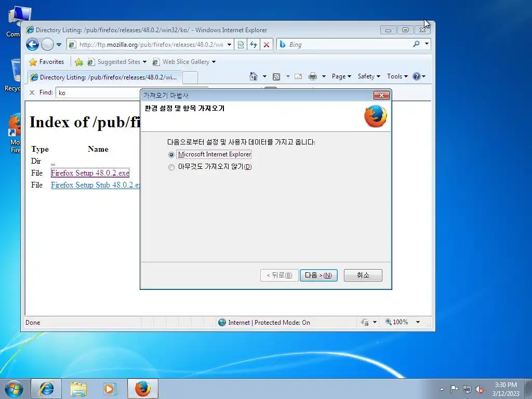
Task: Click the 다음 >(N) button in wizard
Action: (318, 275)
